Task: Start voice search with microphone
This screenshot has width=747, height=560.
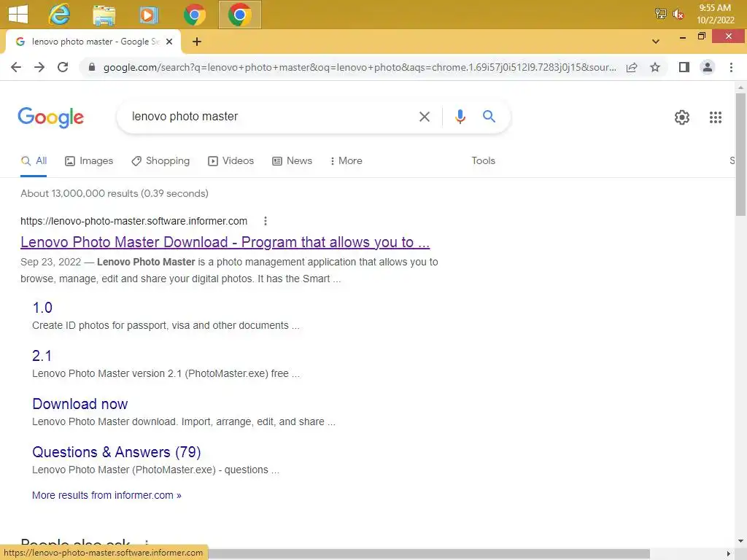Action: [460, 117]
